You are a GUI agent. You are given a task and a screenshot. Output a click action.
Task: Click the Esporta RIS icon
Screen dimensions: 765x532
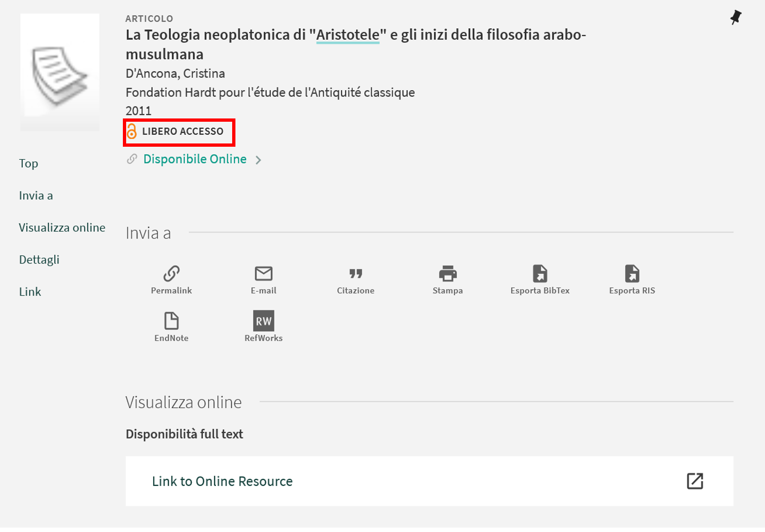click(x=632, y=273)
